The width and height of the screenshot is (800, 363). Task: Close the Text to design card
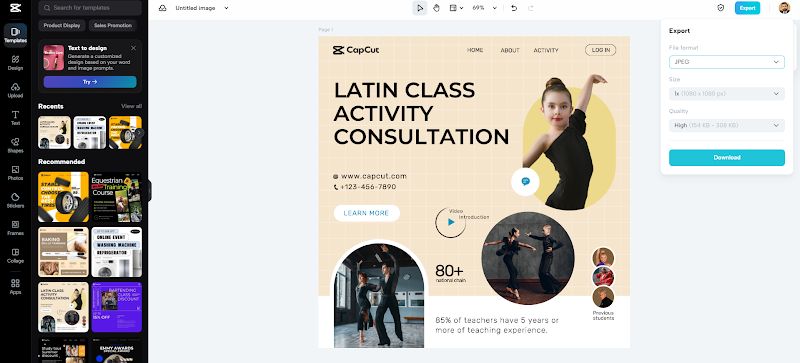coord(133,48)
